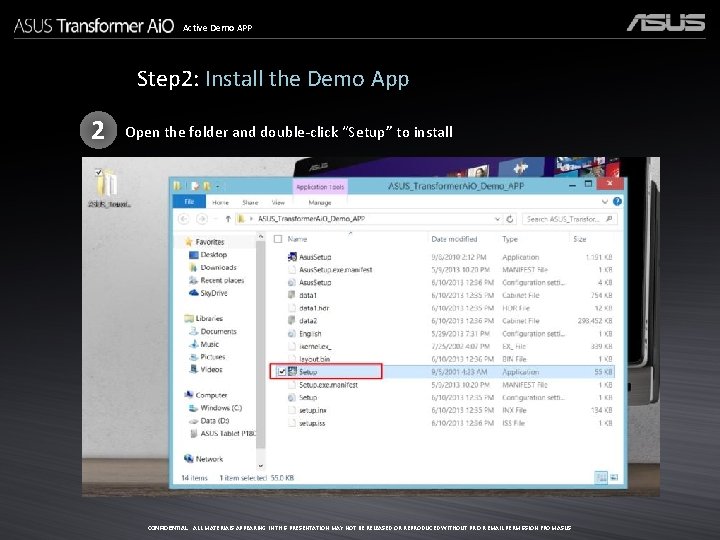The width and height of the screenshot is (720, 540).
Task: Click the English configuration file icon
Action: pos(292,333)
